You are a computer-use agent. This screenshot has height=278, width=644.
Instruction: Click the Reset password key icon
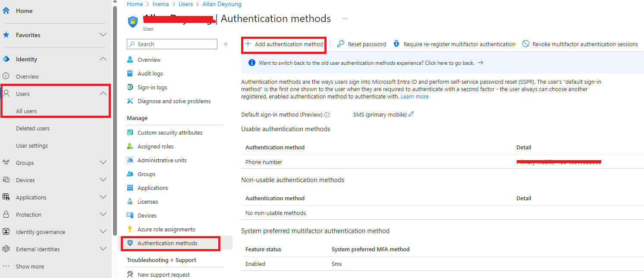[340, 44]
